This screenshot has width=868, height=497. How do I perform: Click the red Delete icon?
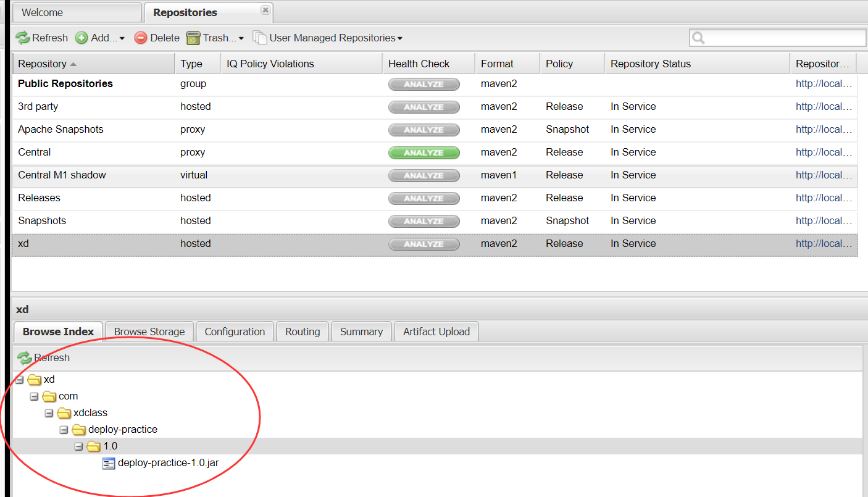141,38
